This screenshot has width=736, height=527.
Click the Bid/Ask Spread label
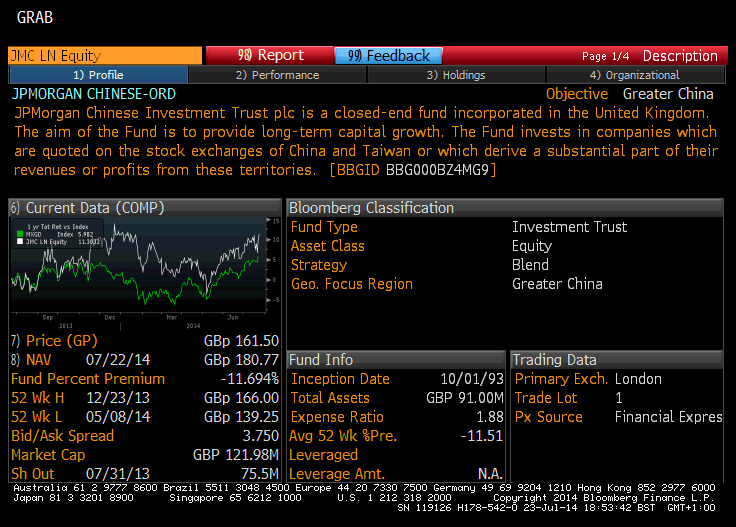point(62,436)
